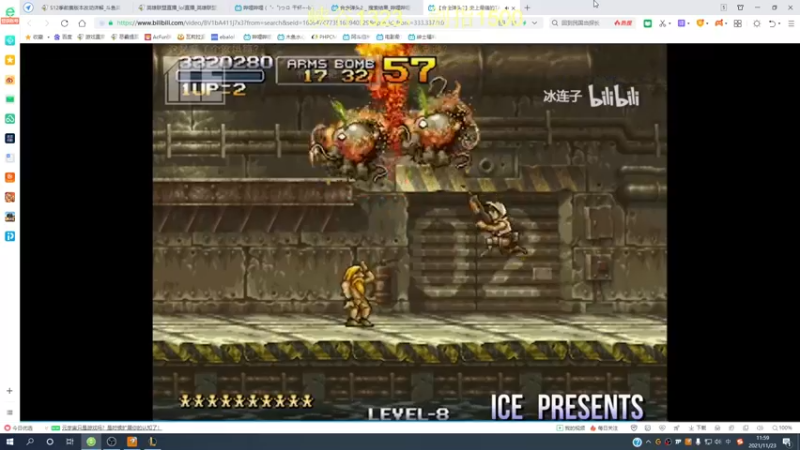Screen dimensions: 800x450
Task: Expand the gamepad extension dropdown arrow
Action: 726,23
